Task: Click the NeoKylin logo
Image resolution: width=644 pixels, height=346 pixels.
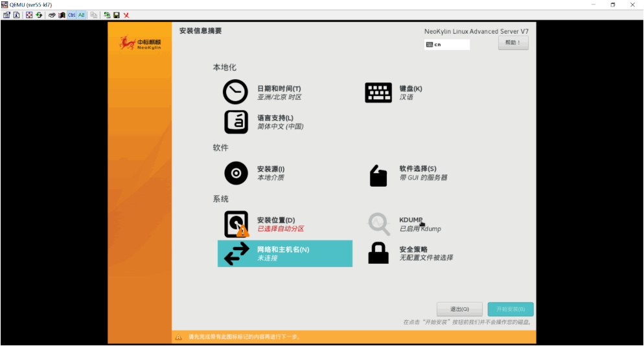Action: coord(140,43)
